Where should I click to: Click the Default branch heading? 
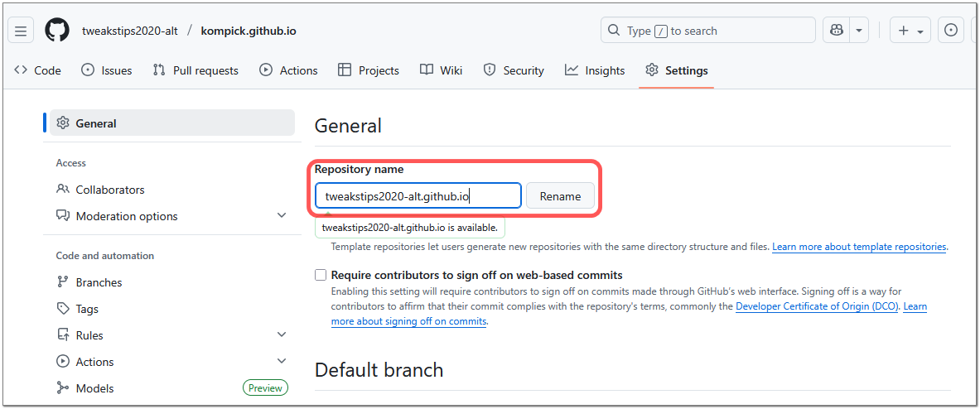click(379, 369)
